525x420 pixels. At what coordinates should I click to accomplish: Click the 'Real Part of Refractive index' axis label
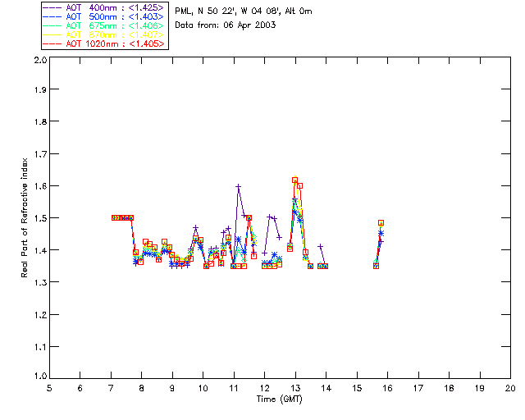(24, 218)
